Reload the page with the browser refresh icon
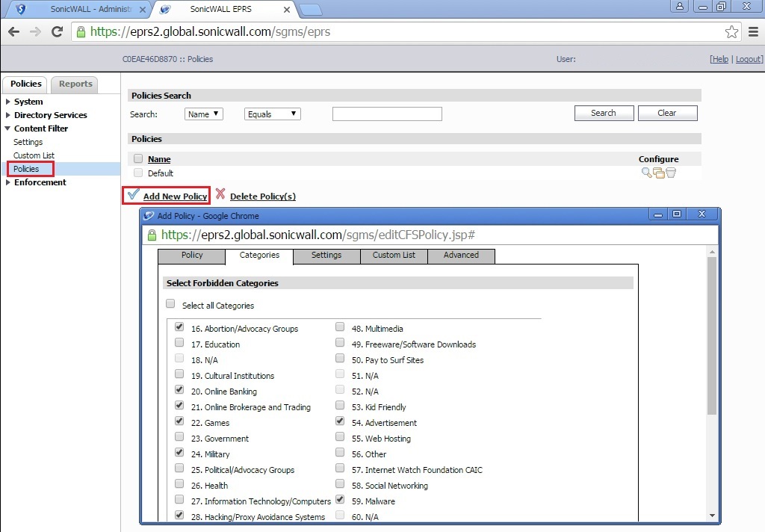This screenshot has width=765, height=532. pyautogui.click(x=57, y=32)
